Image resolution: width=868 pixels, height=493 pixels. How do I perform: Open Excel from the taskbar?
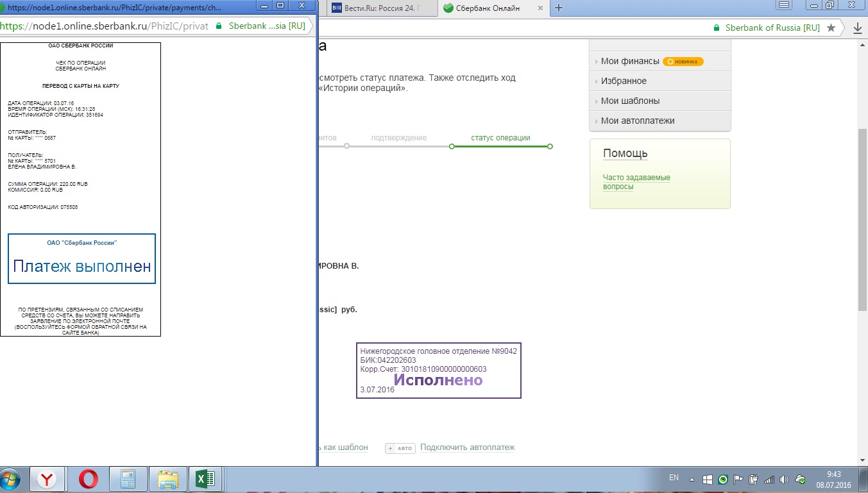point(207,480)
